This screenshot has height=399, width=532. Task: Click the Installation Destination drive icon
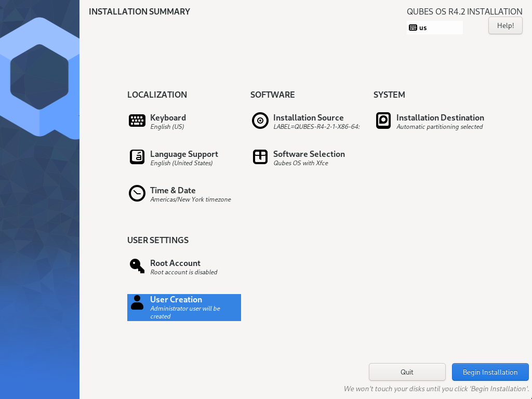pos(383,121)
